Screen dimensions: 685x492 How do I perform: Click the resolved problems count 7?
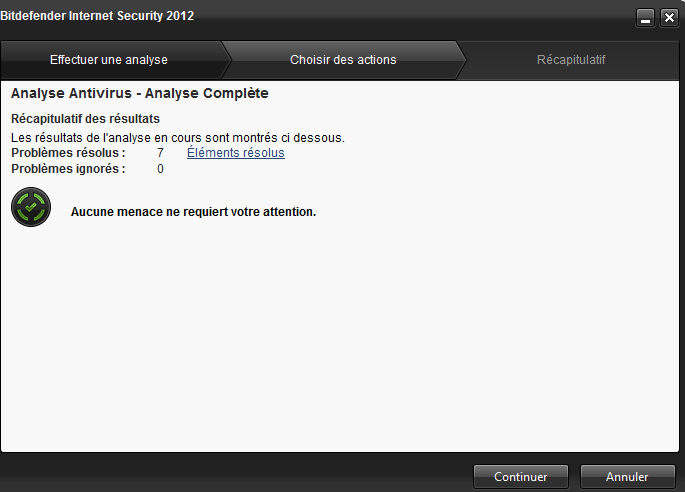click(160, 153)
